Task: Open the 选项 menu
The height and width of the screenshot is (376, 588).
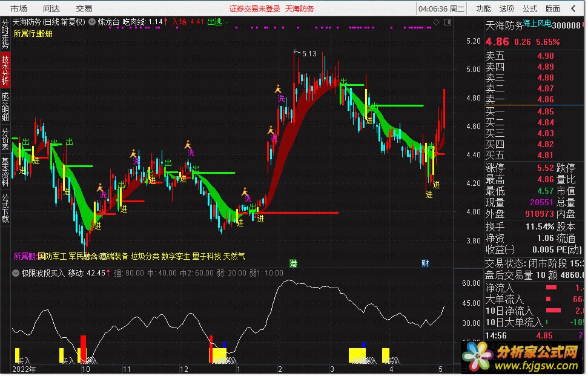Action: 507,8
